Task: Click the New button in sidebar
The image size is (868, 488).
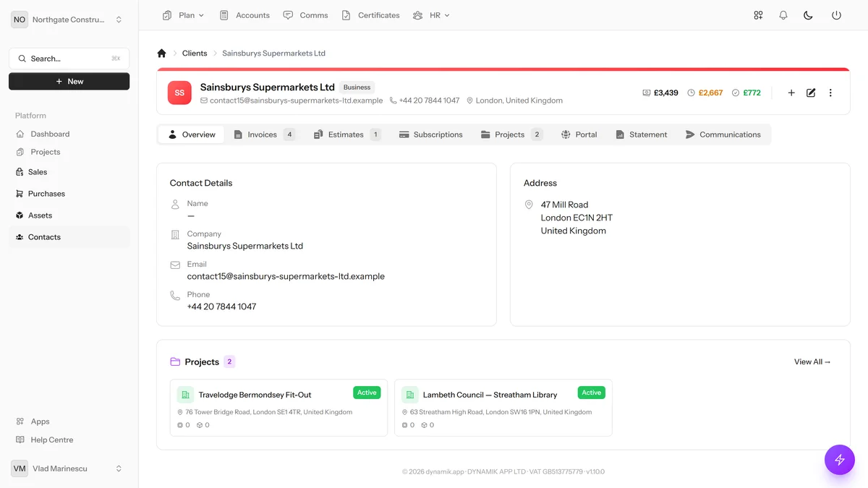Action: (69, 82)
